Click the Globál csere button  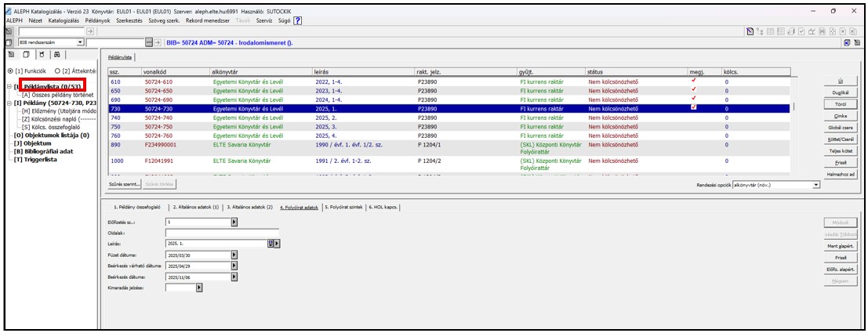click(x=841, y=127)
